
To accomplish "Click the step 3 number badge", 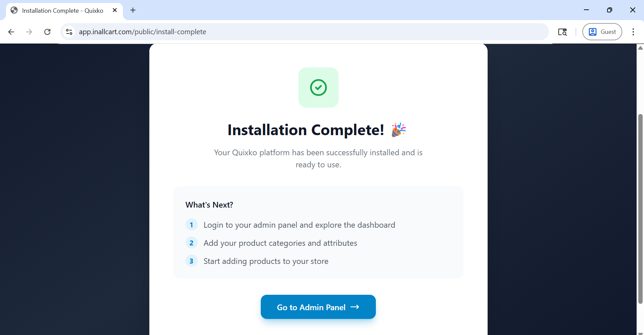I will click(x=191, y=261).
